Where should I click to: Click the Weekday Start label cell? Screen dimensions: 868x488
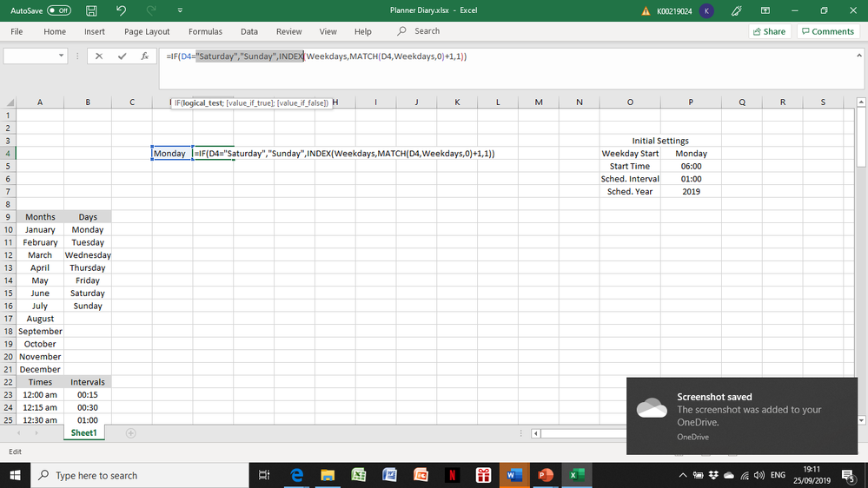pos(630,154)
